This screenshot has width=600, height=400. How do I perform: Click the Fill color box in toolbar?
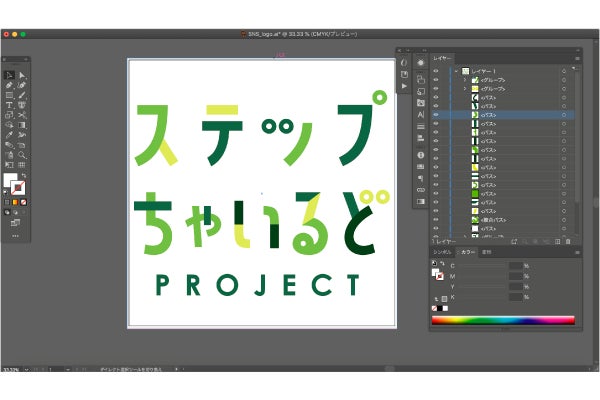click(x=11, y=180)
